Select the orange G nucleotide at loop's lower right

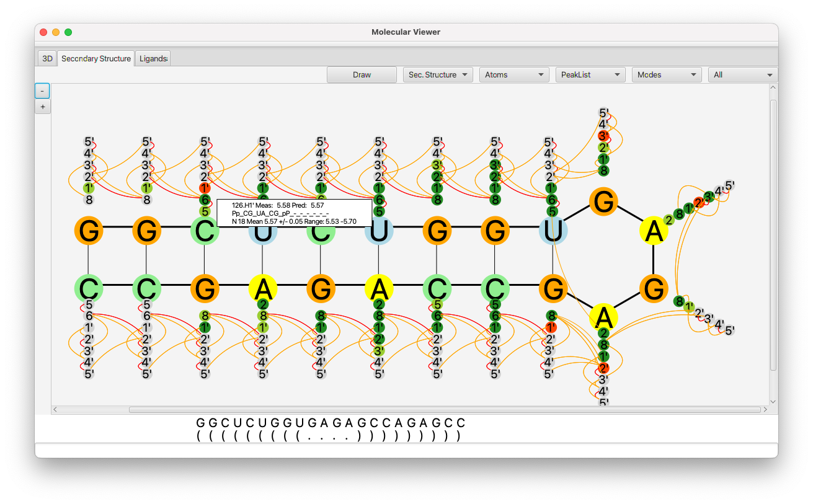(654, 288)
